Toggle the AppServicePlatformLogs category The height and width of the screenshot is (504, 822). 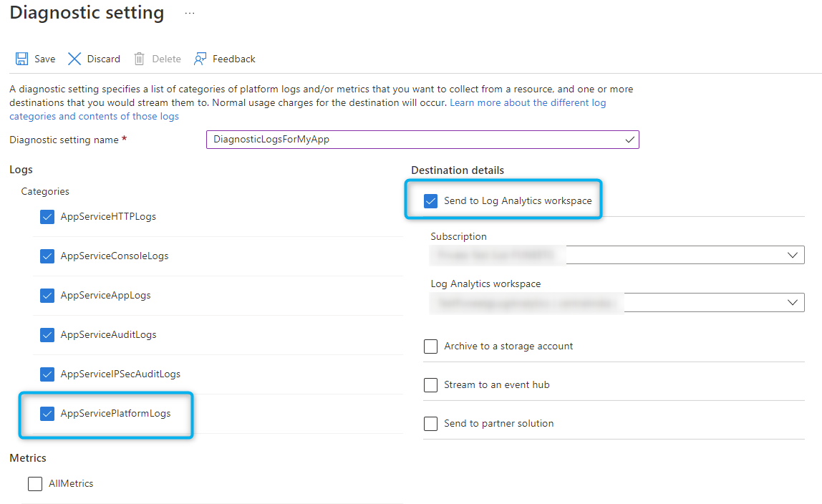(x=47, y=413)
